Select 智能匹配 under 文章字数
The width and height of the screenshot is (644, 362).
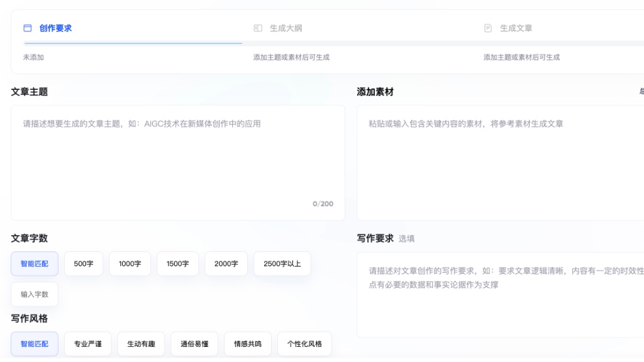[x=35, y=263]
